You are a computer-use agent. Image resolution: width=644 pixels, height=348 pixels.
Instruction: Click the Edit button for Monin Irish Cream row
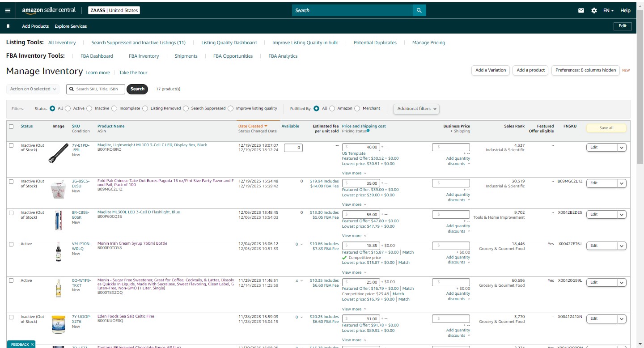pyautogui.click(x=602, y=246)
